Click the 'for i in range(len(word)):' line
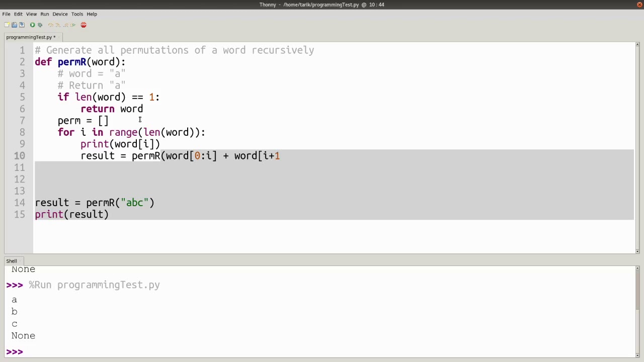The height and width of the screenshot is (362, 644). [x=131, y=132]
